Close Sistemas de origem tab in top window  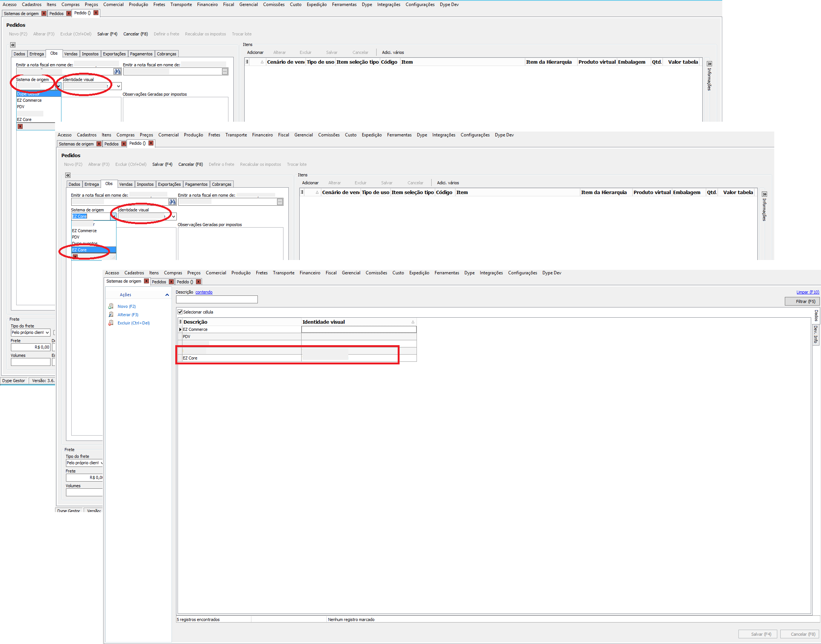[x=44, y=14]
